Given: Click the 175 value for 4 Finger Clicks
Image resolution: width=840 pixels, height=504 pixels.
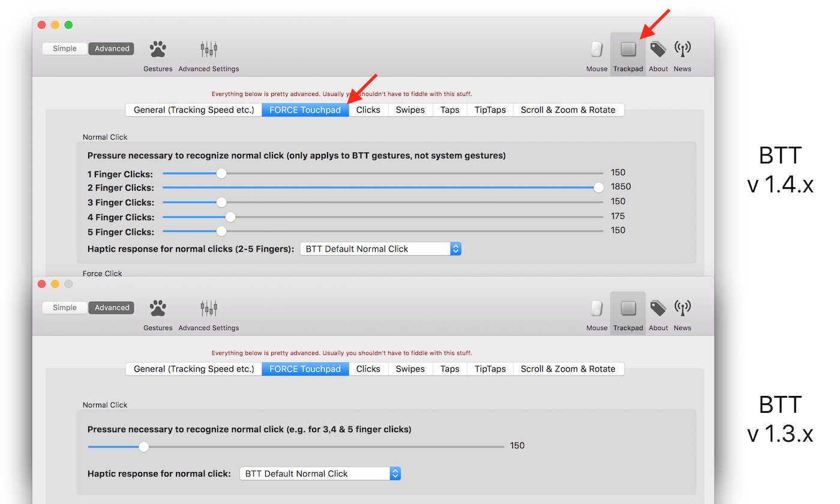Looking at the screenshot, I should 618,216.
